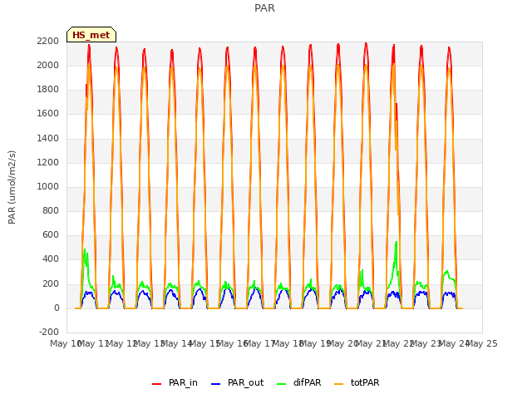Click the blue PAR_out legend swatch

click(x=215, y=383)
